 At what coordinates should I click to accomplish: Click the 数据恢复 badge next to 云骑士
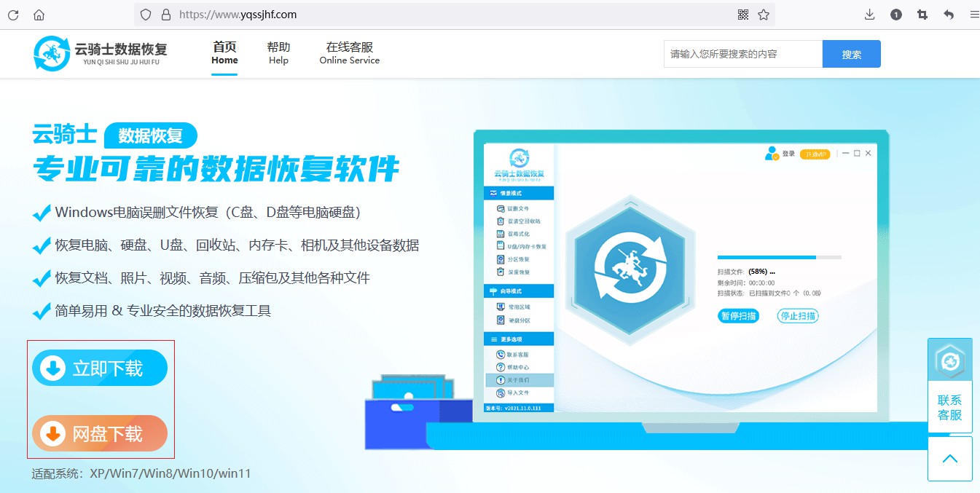(x=151, y=135)
